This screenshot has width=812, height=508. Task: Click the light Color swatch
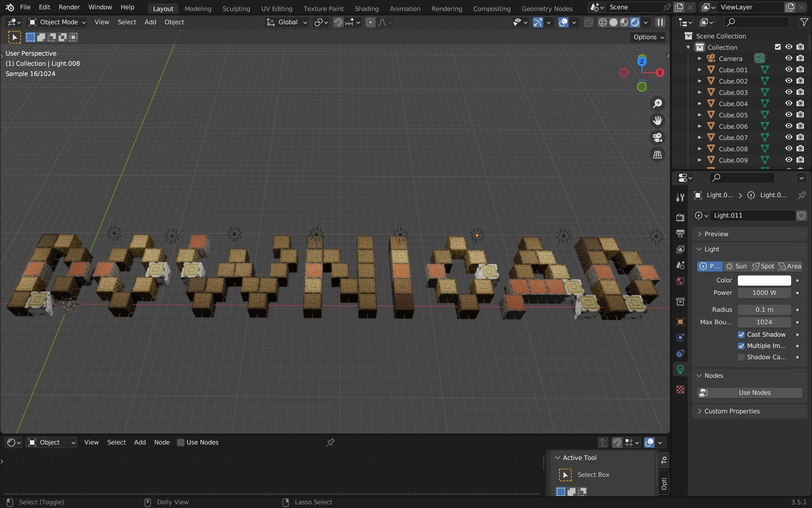[764, 281]
